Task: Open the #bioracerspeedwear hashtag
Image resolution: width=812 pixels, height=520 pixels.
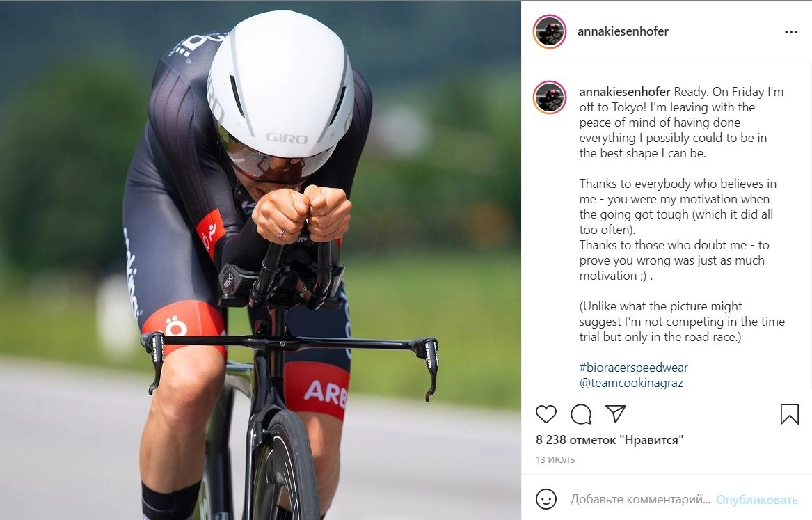Action: tap(633, 368)
